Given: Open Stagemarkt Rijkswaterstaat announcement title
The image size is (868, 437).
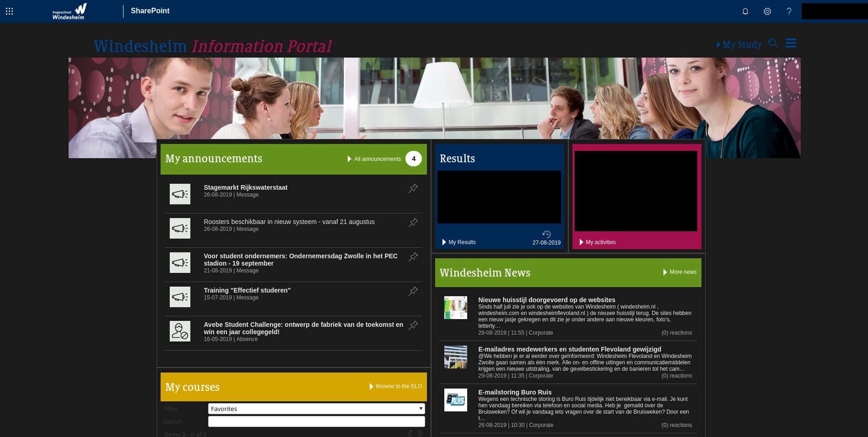Looking at the screenshot, I should pyautogui.click(x=246, y=187).
